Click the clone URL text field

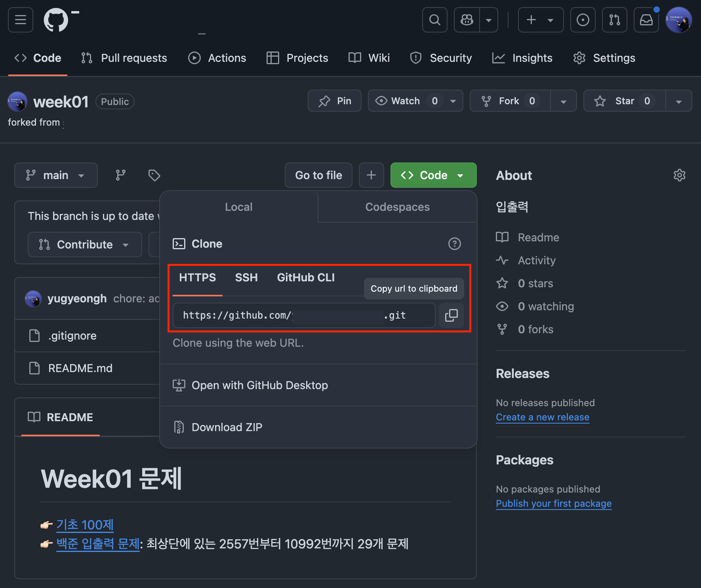304,315
